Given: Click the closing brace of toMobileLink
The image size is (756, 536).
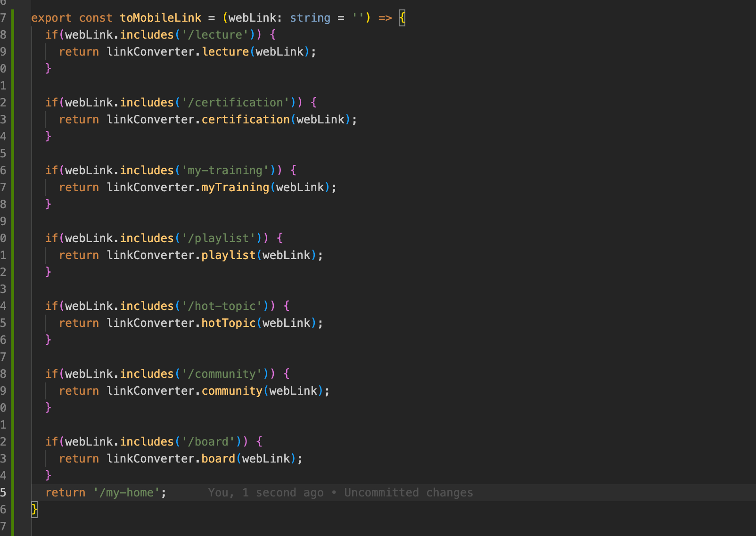Looking at the screenshot, I should 34,509.
